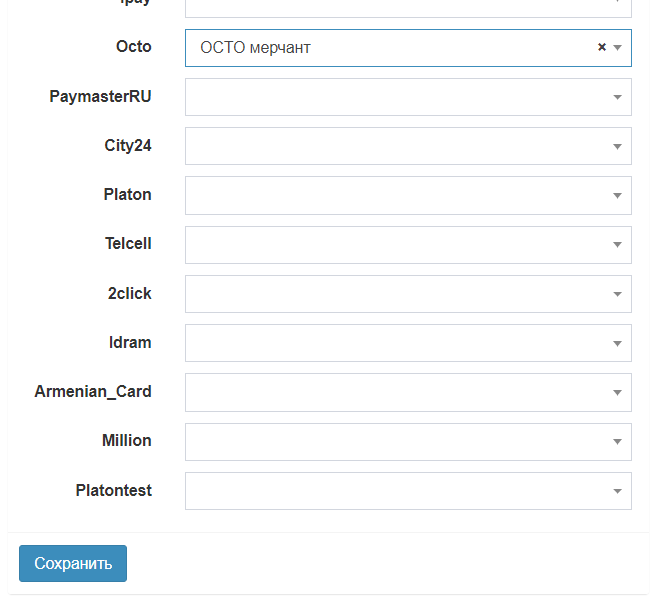Expand the Platontest dropdown
Image resolution: width=657 pixels, height=606 pixels.
408,491
